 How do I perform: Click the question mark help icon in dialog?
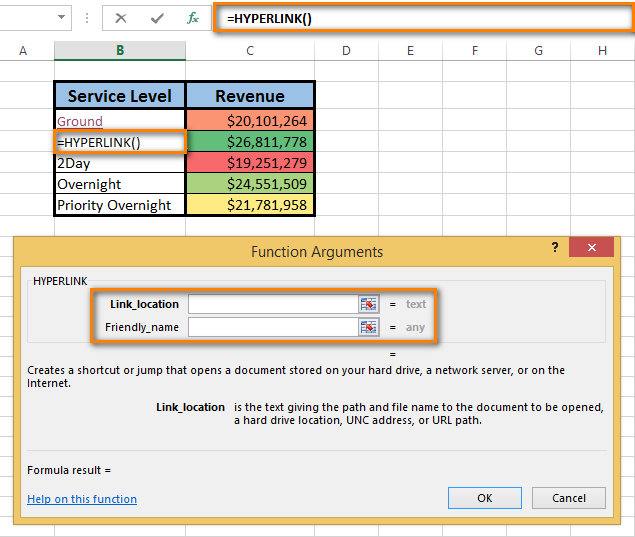point(555,247)
